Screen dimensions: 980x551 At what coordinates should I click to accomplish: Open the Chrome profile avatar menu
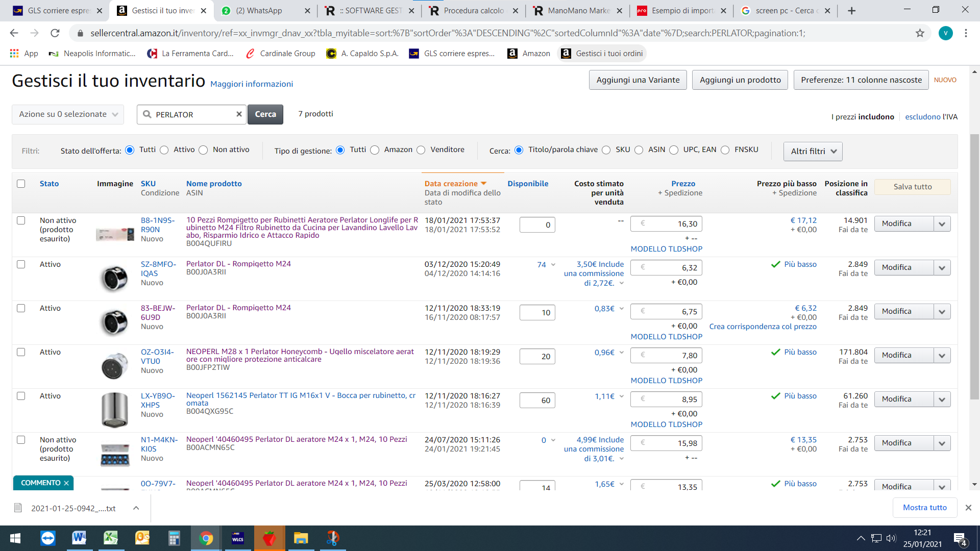click(x=945, y=33)
